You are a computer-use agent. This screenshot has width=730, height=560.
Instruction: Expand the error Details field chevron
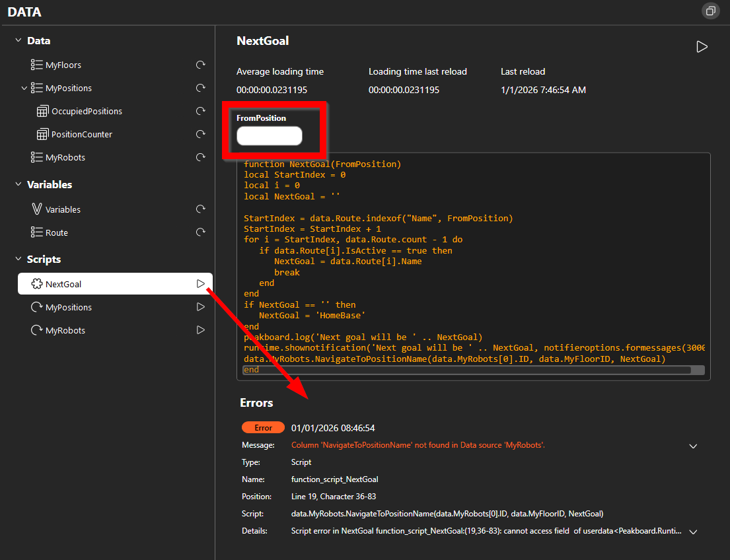pyautogui.click(x=693, y=531)
